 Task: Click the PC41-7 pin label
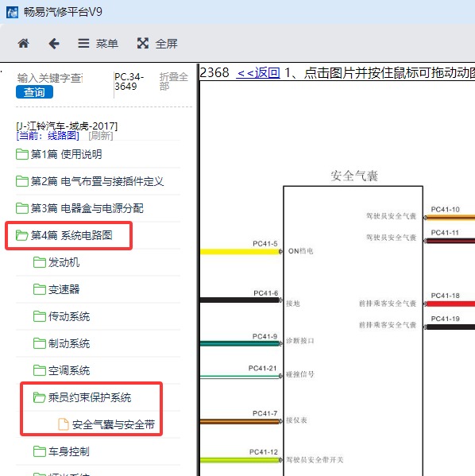tap(265, 414)
